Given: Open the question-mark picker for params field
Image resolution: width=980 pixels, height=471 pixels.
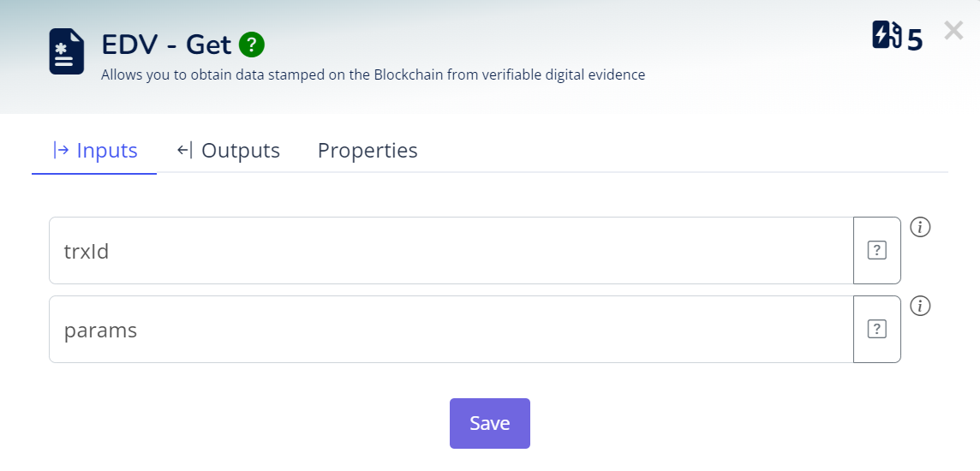Looking at the screenshot, I should 876,329.
